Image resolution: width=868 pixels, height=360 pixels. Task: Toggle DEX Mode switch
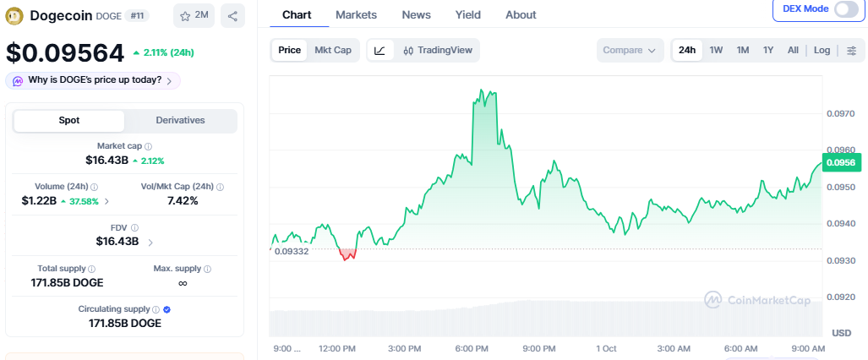[846, 8]
